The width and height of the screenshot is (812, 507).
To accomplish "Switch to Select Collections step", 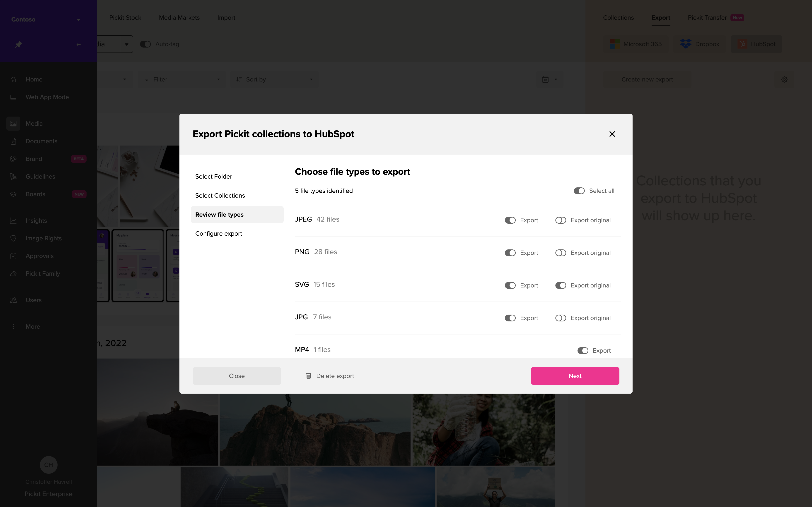I will point(220,196).
